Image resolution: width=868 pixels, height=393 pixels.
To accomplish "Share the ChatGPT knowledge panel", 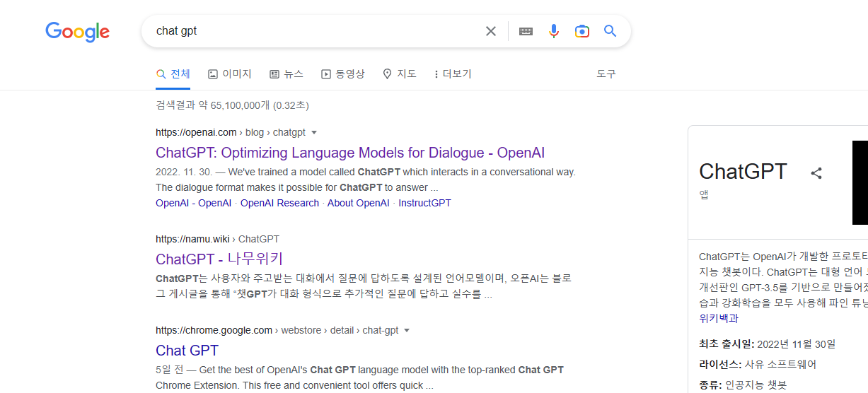I will 816,172.
